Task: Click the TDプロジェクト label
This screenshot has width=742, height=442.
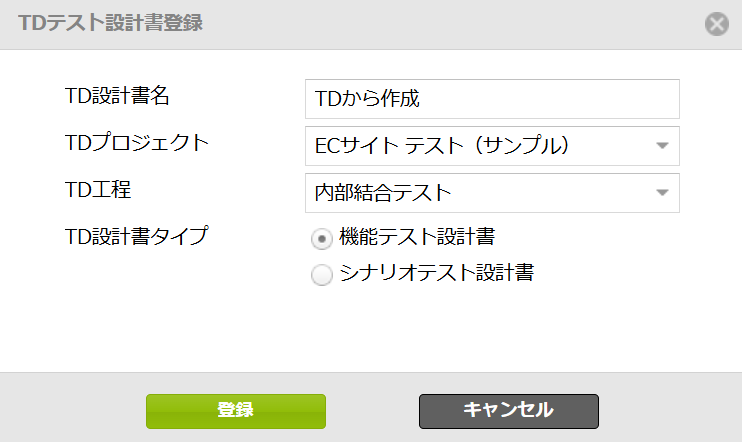Action: (136, 143)
